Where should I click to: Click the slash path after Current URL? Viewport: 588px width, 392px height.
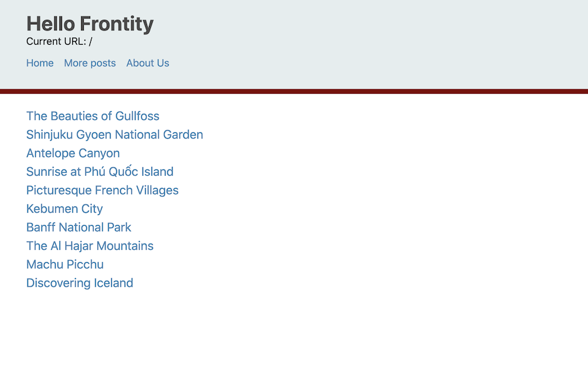click(91, 42)
